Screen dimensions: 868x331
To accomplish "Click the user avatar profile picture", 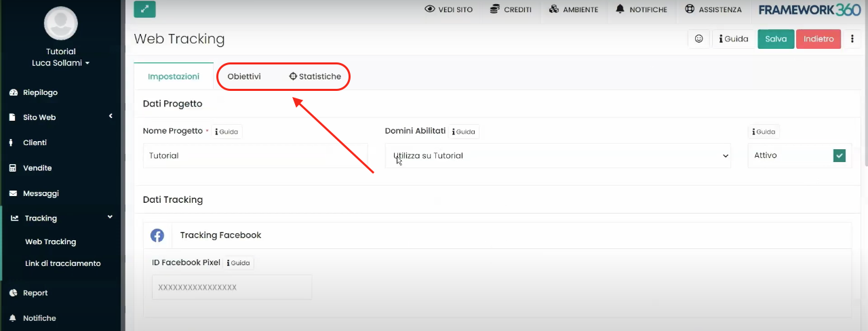I will pos(61,23).
